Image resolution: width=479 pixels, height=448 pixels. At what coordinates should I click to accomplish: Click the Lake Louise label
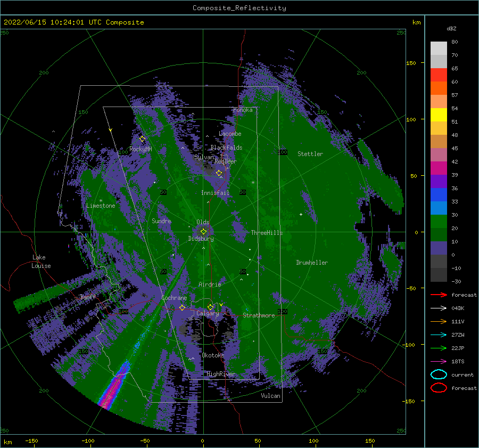pyautogui.click(x=41, y=262)
